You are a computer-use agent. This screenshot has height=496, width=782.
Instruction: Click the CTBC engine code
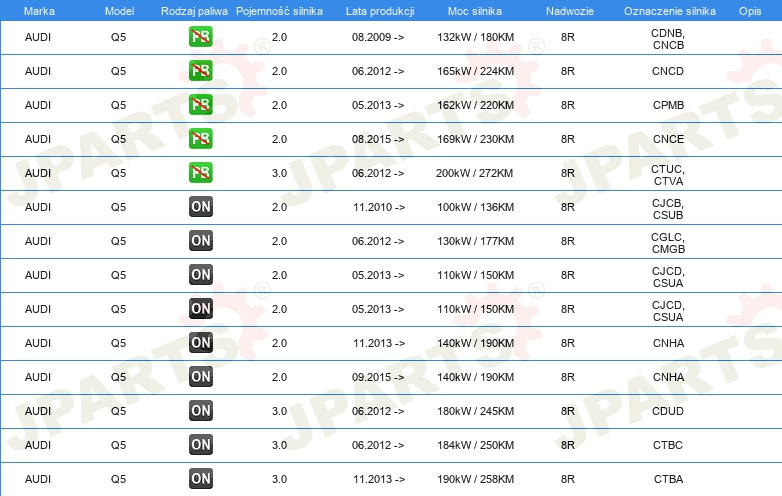pos(668,445)
